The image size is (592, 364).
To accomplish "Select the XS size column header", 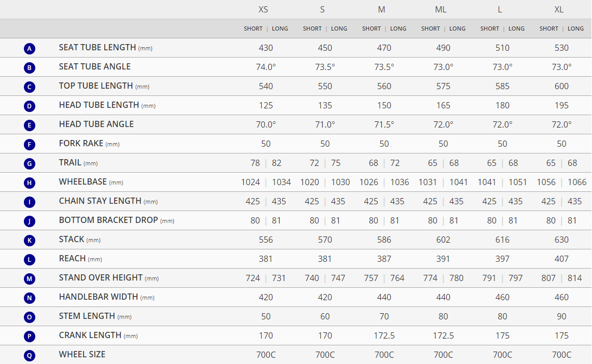I will click(x=264, y=10).
